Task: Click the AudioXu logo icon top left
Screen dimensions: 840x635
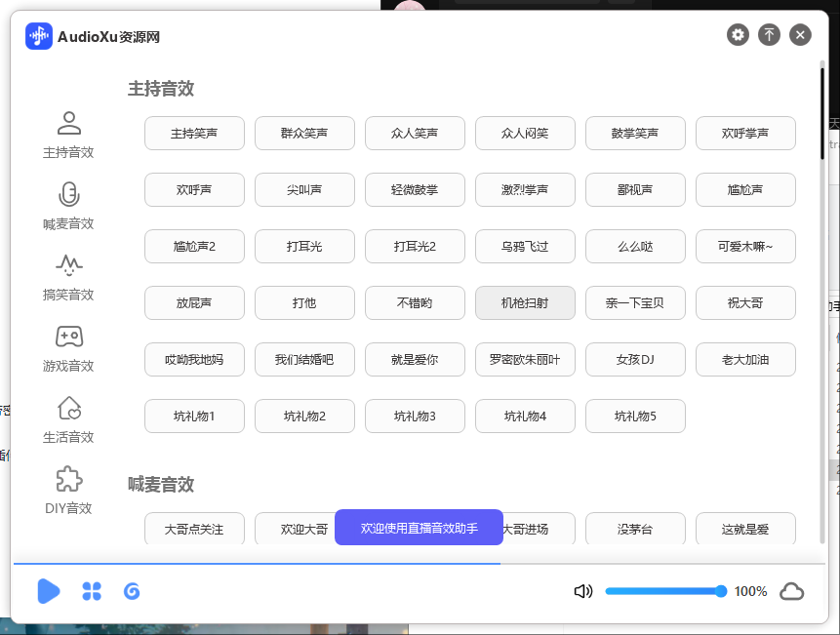Action: 38,36
